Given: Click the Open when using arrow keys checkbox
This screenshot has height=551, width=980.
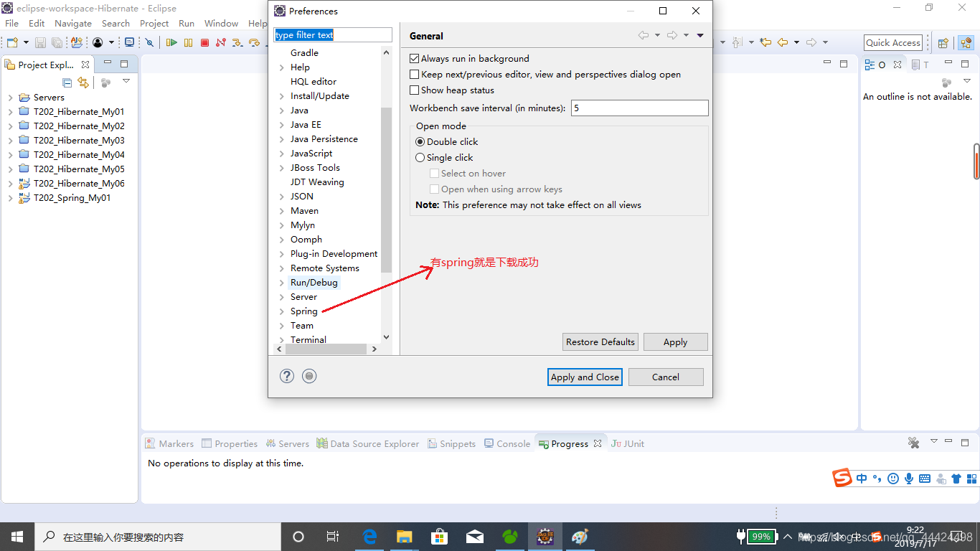Looking at the screenshot, I should (x=434, y=189).
